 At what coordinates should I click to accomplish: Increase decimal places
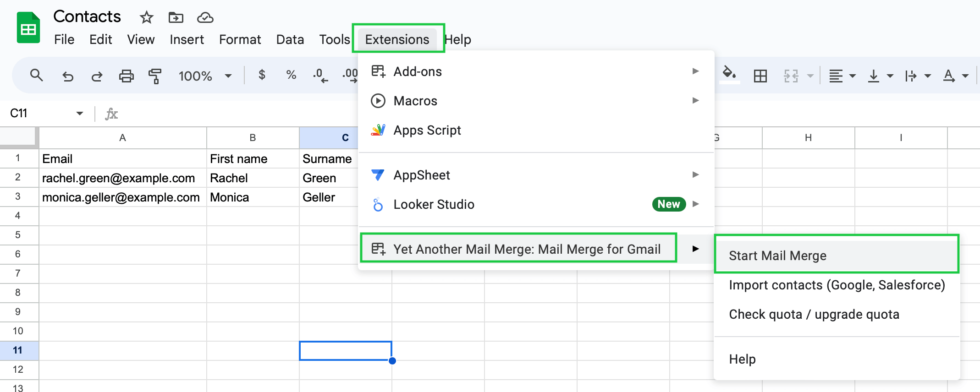[x=350, y=76]
